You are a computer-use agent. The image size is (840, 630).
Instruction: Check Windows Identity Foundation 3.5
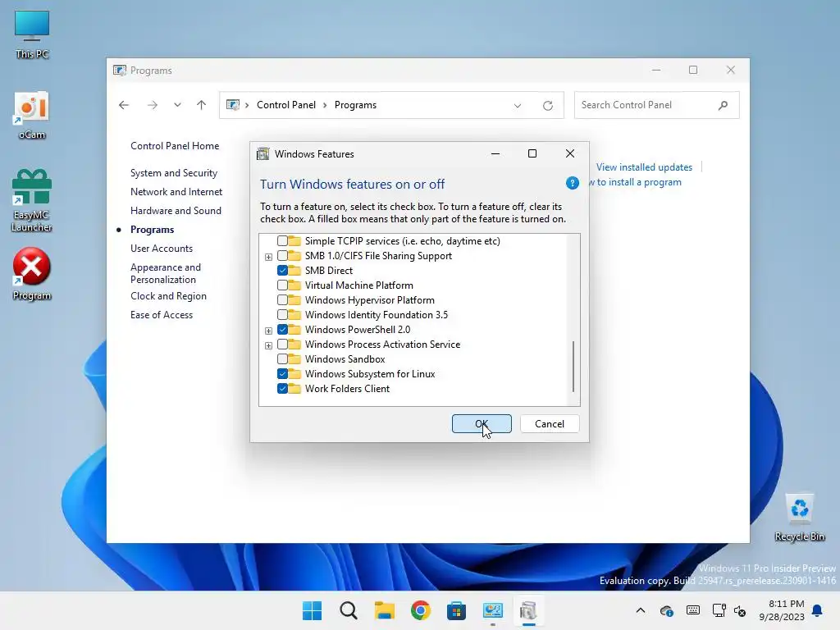(282, 315)
